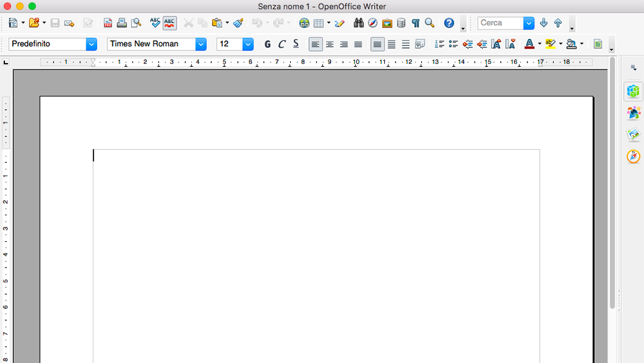Open Find and Replace binoculars icon
This screenshot has height=363, width=644.
[358, 23]
